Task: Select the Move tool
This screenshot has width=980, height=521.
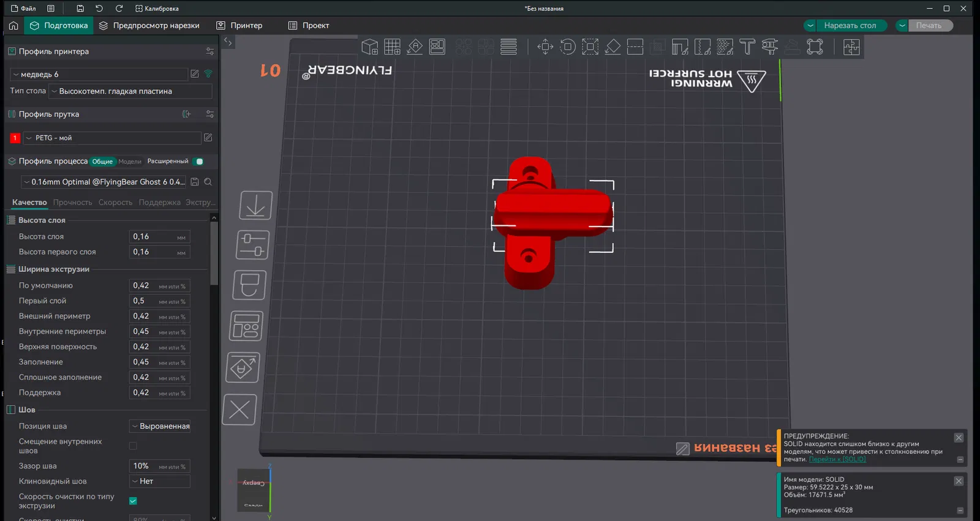Action: pos(545,47)
